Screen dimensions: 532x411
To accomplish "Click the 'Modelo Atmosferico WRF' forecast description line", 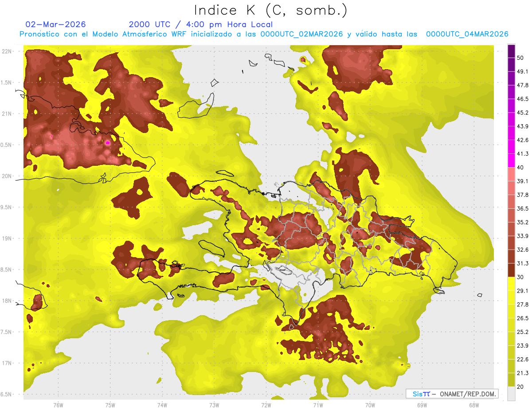I will (x=263, y=34).
